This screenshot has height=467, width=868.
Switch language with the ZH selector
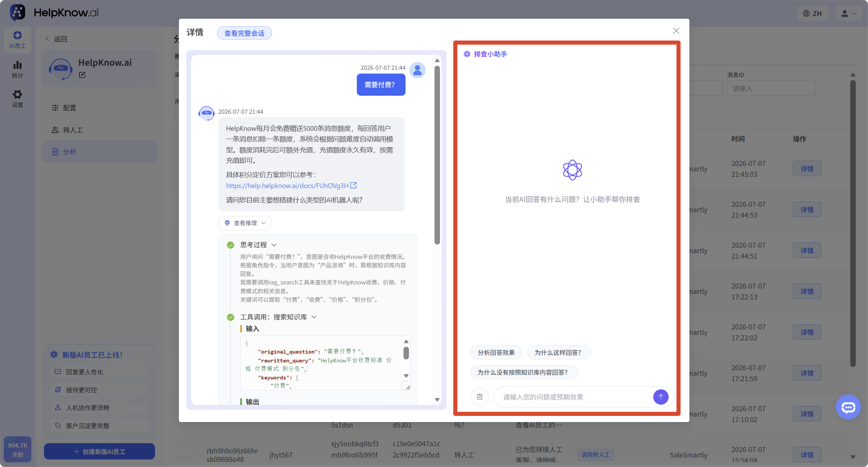pyautogui.click(x=812, y=13)
